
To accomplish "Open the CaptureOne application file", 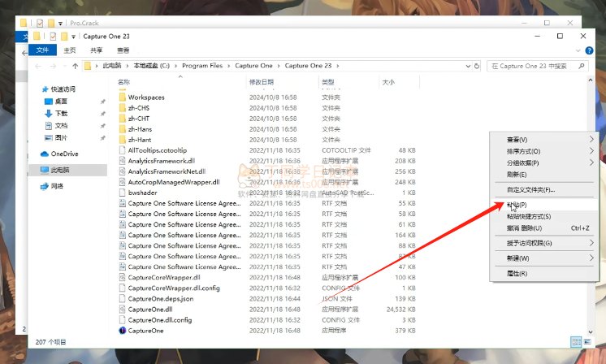I will 145,331.
